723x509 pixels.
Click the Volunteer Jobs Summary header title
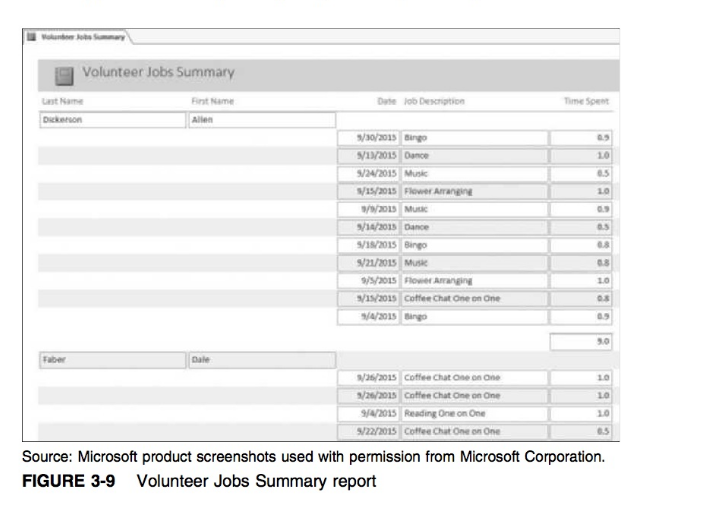click(x=165, y=73)
